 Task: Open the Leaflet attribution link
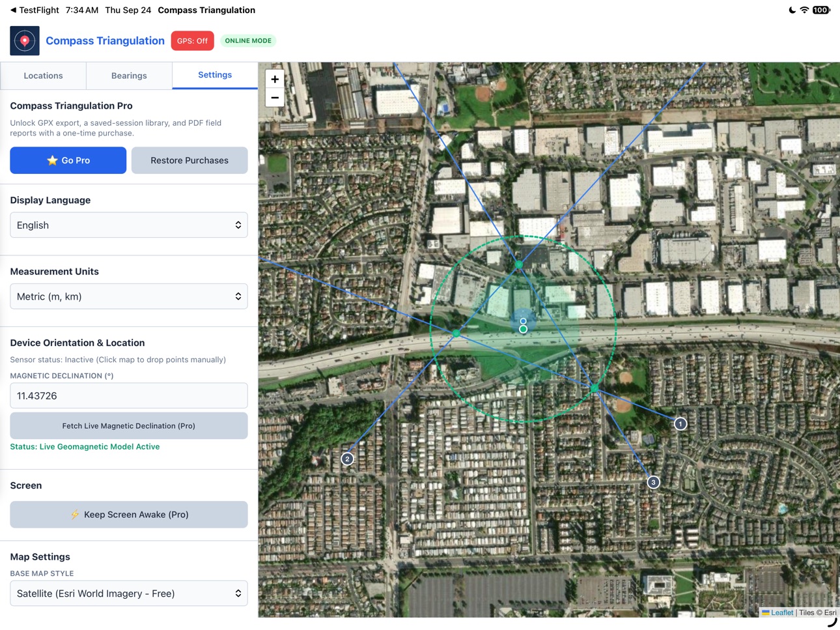777,612
